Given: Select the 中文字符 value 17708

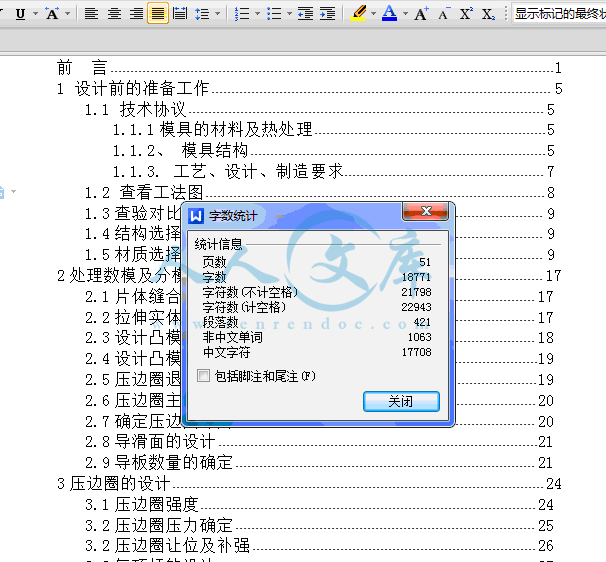Looking at the screenshot, I should tap(416, 352).
